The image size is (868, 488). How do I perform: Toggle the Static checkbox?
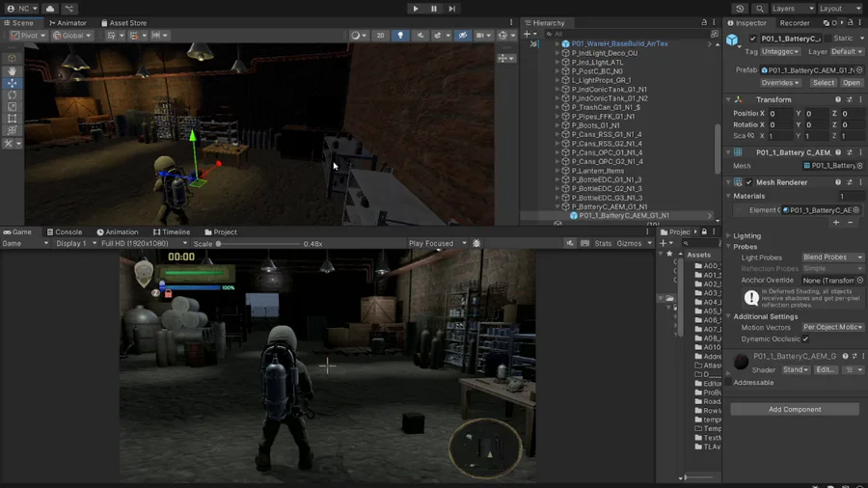point(828,39)
